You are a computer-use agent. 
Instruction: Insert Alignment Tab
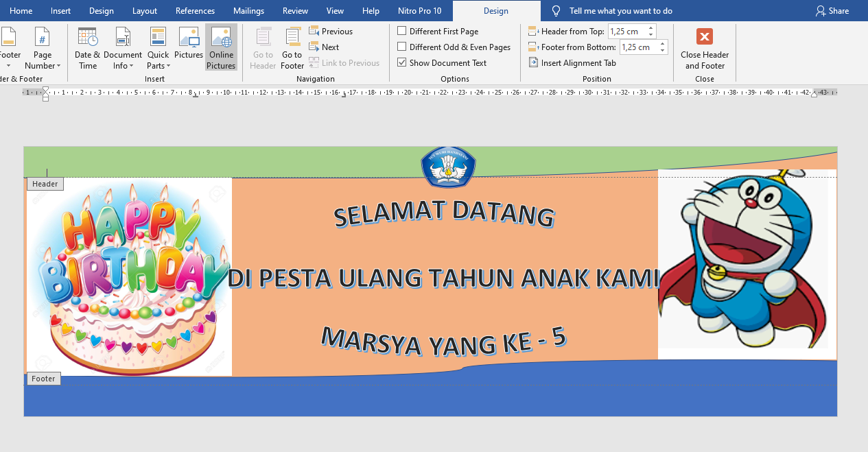pyautogui.click(x=572, y=63)
